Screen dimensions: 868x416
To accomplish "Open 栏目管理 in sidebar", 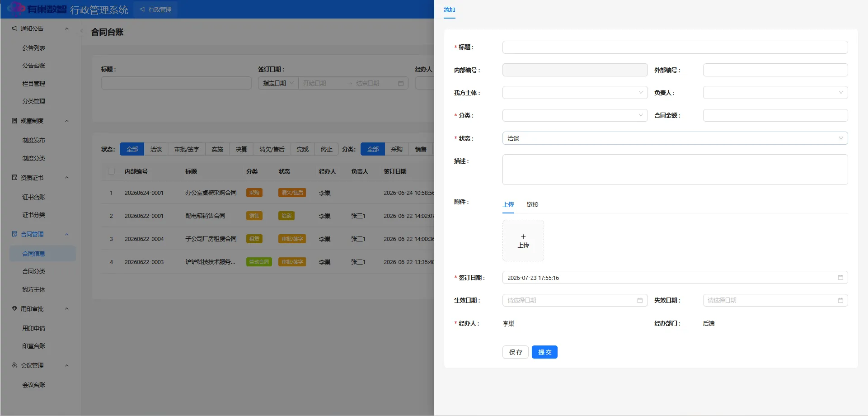I will [x=34, y=84].
